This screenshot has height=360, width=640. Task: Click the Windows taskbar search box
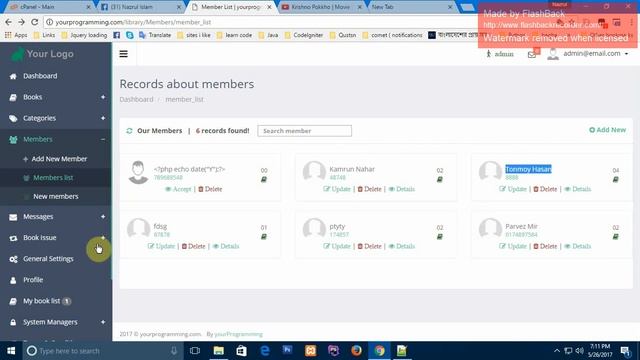tap(102, 351)
